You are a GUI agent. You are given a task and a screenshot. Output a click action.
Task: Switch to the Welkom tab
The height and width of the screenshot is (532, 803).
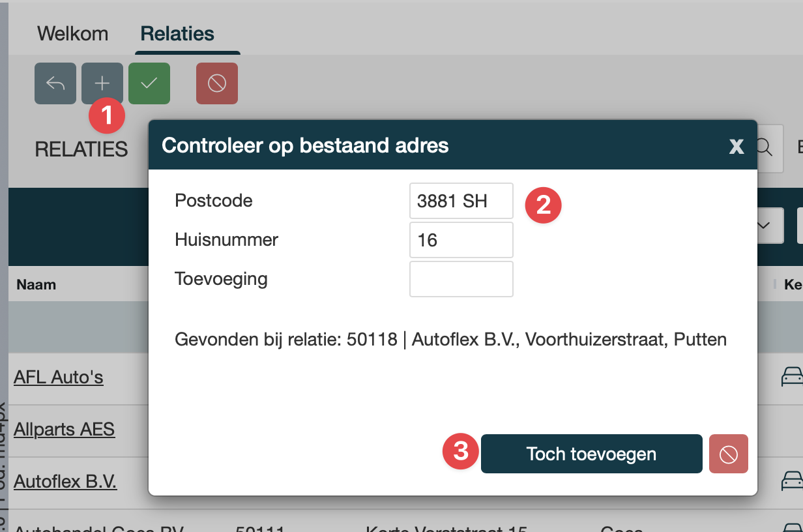tap(73, 33)
